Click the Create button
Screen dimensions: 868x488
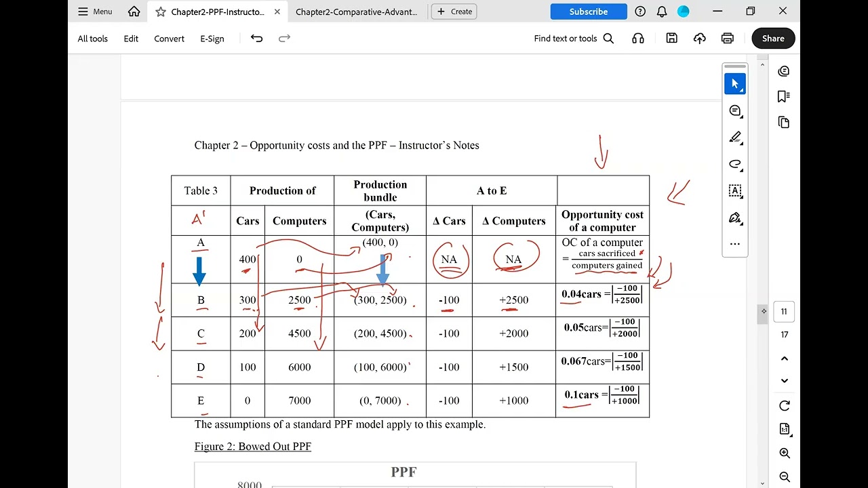[454, 12]
